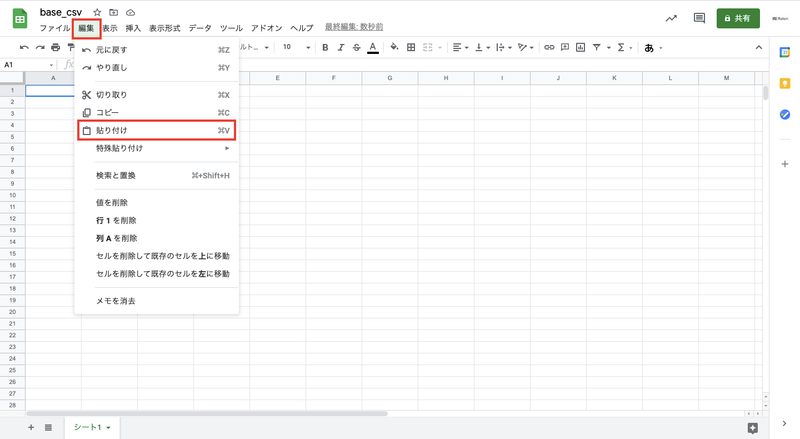Click the merge cells icon
800x439 pixels.
coord(428,47)
